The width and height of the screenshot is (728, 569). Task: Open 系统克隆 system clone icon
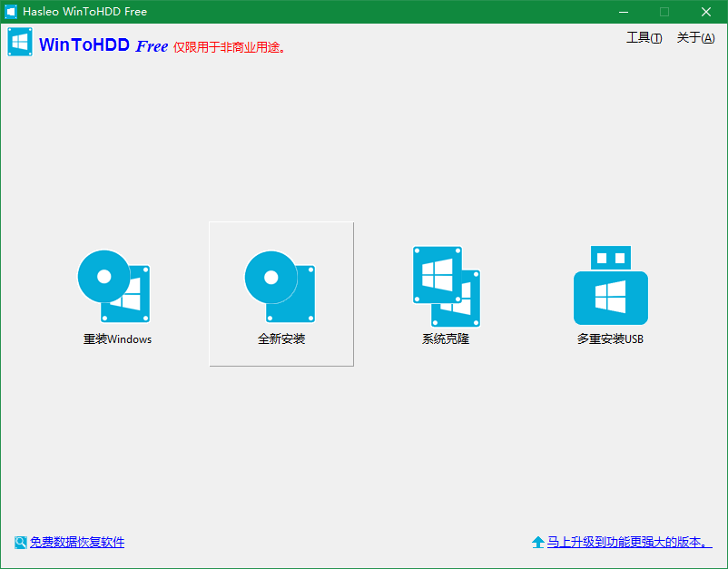click(447, 287)
